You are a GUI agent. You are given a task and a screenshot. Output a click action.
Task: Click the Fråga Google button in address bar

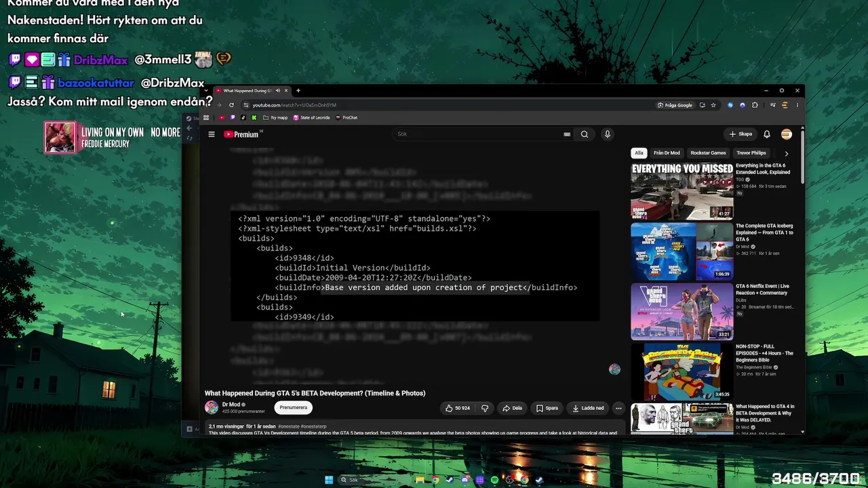675,105
